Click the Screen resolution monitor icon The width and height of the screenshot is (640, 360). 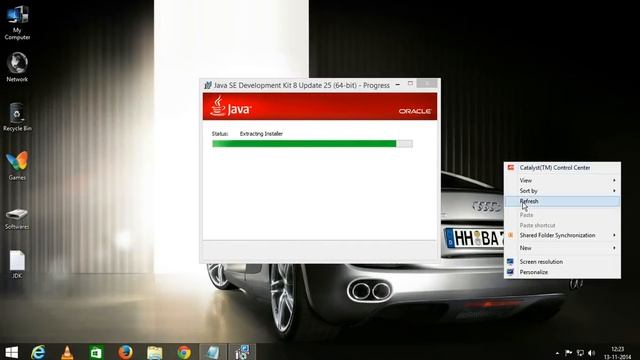pos(511,262)
